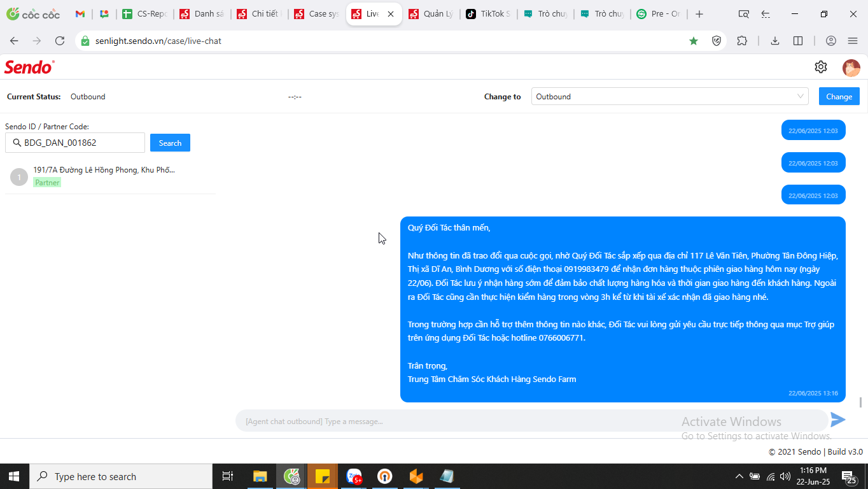Click the Current Status Outbound value
Image resolution: width=868 pixels, height=489 pixels.
click(x=88, y=97)
